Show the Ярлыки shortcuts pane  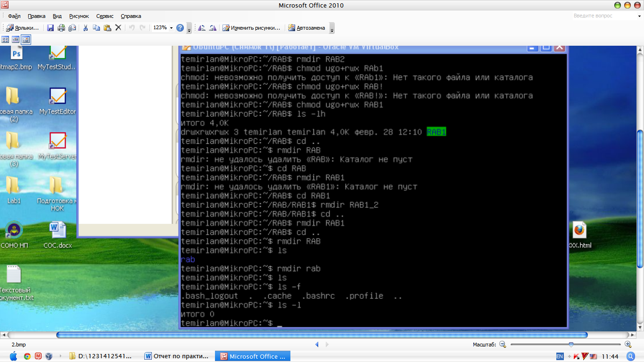(x=23, y=28)
